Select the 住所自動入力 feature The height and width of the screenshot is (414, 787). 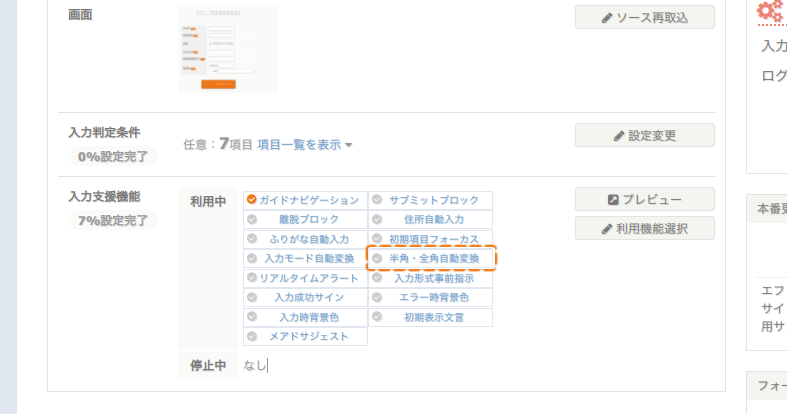[430, 219]
